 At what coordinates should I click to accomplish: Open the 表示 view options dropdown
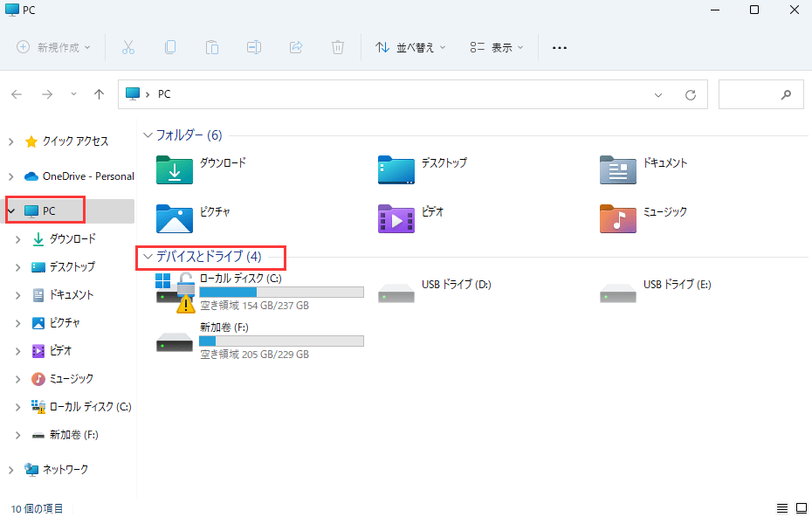(495, 47)
